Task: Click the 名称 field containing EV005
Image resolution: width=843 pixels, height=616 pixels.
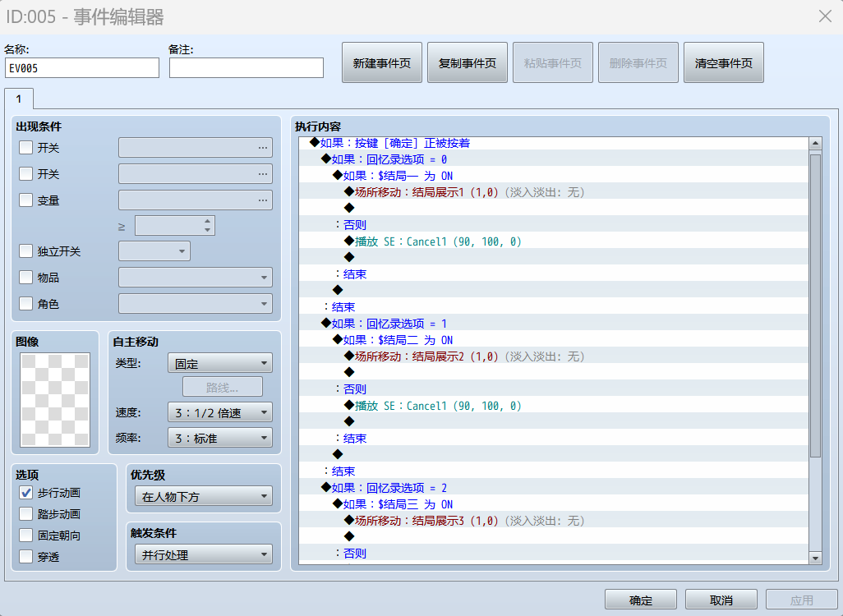Action: click(x=82, y=68)
